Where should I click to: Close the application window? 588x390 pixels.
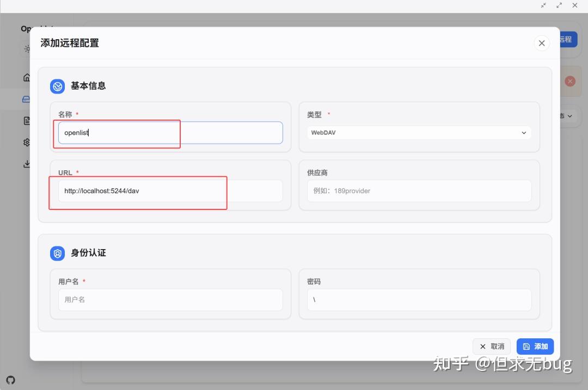pos(575,5)
